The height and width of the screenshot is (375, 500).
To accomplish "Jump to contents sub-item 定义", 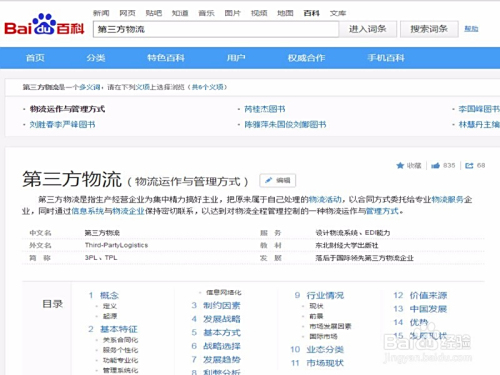I will point(110,306).
